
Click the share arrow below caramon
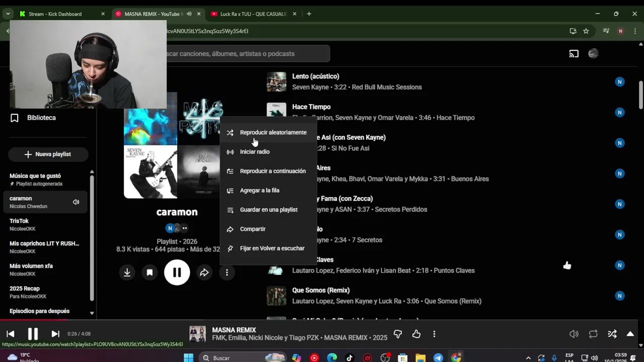(x=204, y=273)
